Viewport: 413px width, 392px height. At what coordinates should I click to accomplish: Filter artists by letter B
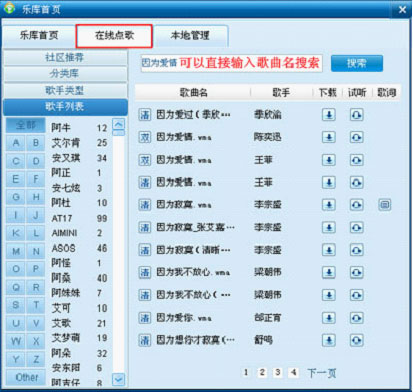(x=36, y=143)
